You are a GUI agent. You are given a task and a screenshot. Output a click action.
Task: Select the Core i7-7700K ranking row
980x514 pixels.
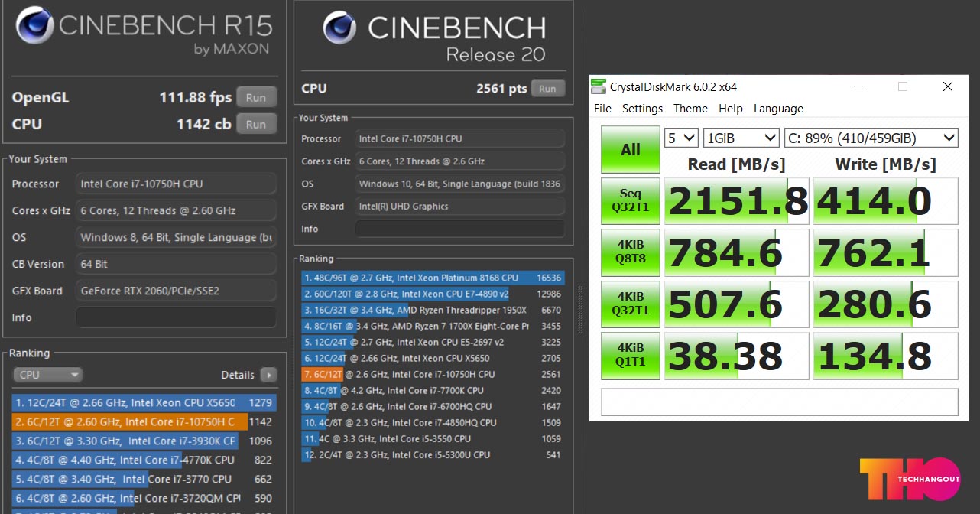click(433, 390)
